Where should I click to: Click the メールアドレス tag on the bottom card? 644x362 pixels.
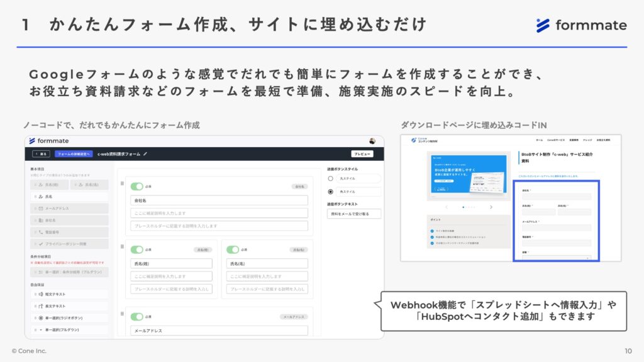point(294,317)
